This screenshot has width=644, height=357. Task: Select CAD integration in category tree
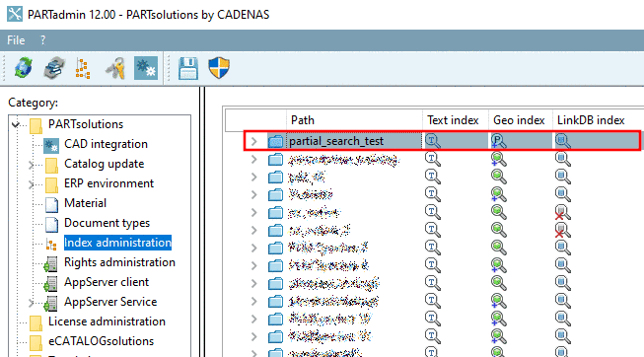[106, 144]
